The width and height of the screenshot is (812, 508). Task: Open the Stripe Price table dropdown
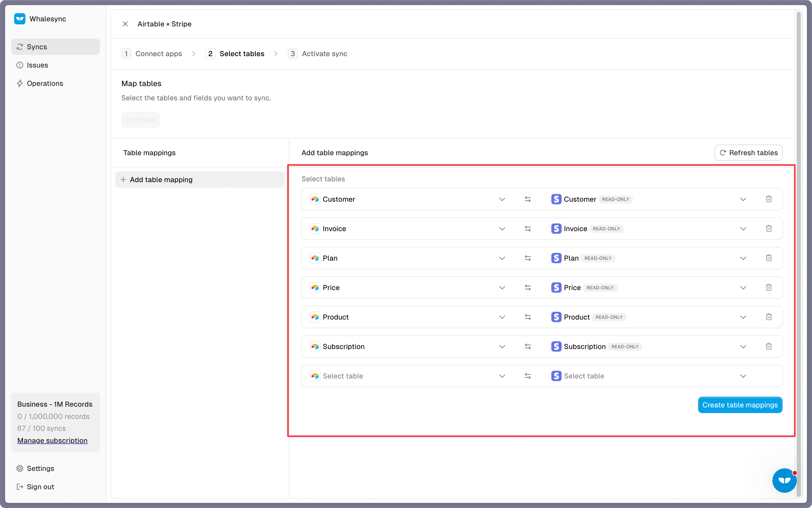tap(743, 288)
